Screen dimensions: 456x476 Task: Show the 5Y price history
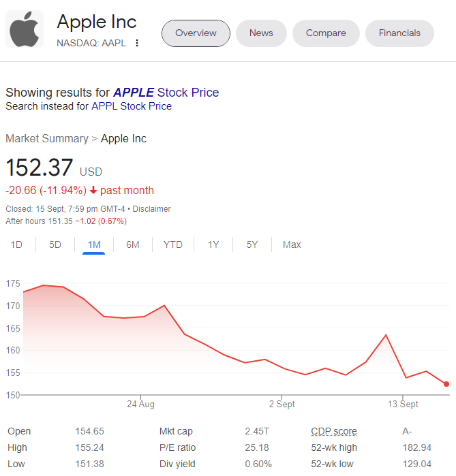click(x=252, y=244)
